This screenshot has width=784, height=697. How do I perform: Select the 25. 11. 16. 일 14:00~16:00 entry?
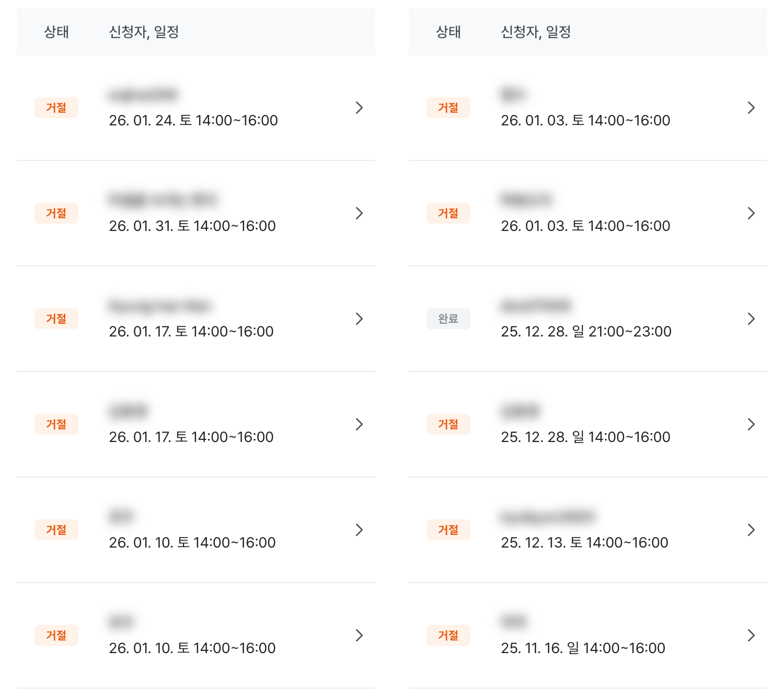pos(583,648)
